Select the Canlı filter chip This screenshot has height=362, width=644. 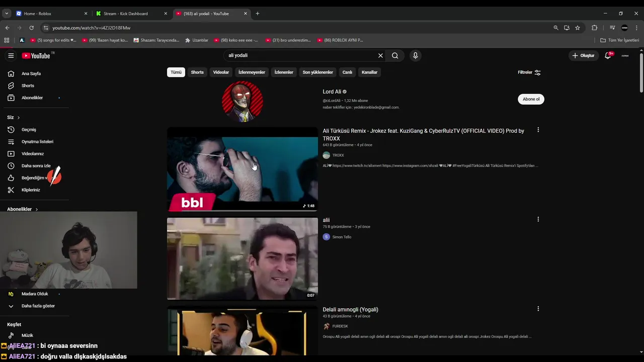tap(347, 72)
